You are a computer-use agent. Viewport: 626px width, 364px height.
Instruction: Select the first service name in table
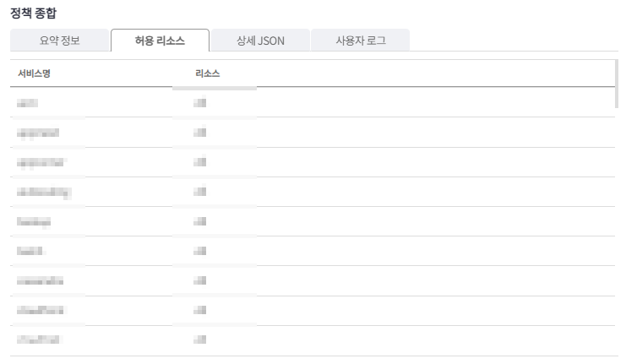[27, 103]
